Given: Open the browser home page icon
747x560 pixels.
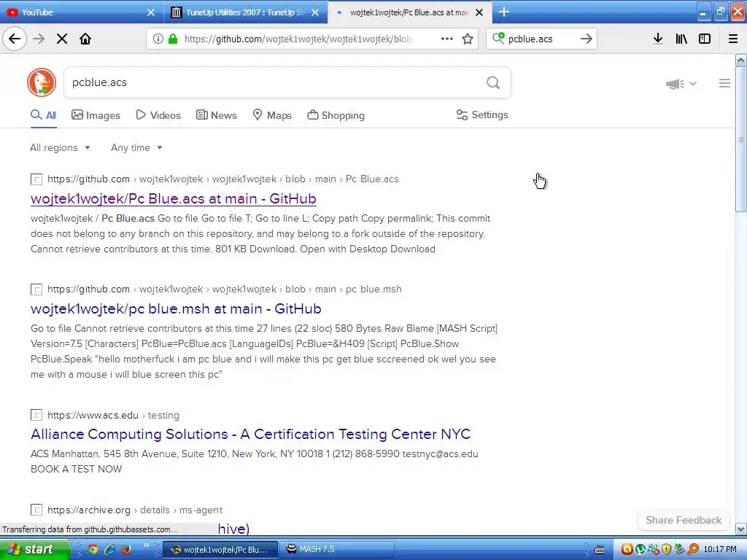Looking at the screenshot, I should (85, 39).
